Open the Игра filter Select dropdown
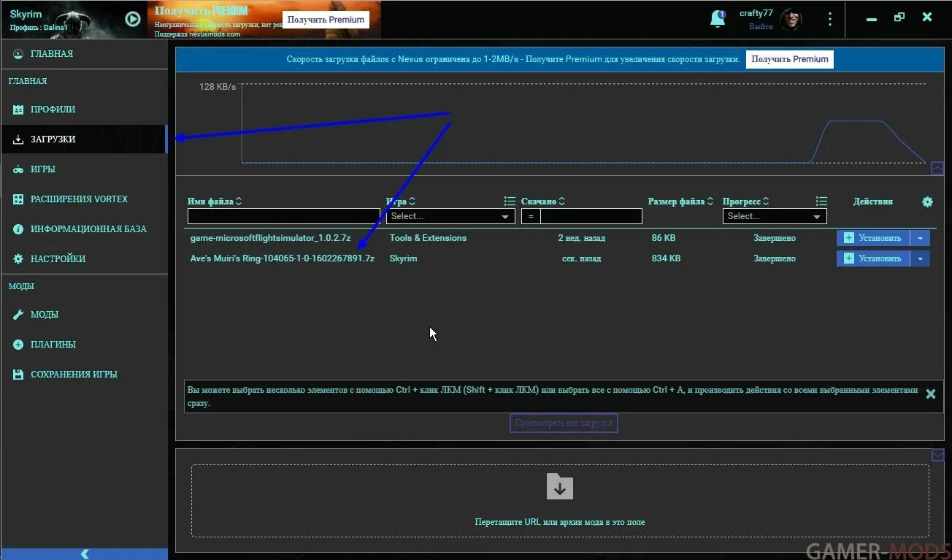952x560 pixels. click(450, 216)
